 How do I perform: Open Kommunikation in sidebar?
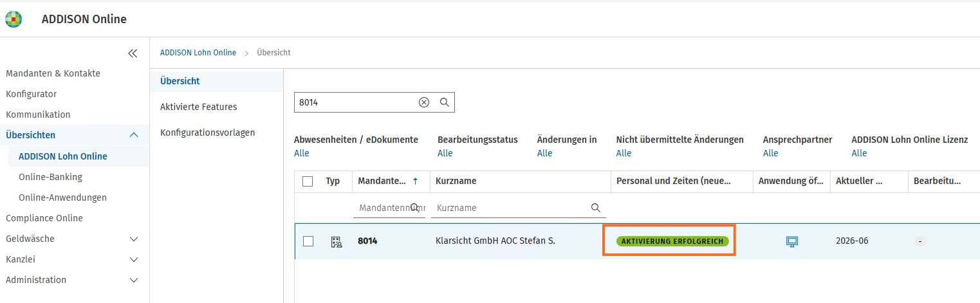38,115
